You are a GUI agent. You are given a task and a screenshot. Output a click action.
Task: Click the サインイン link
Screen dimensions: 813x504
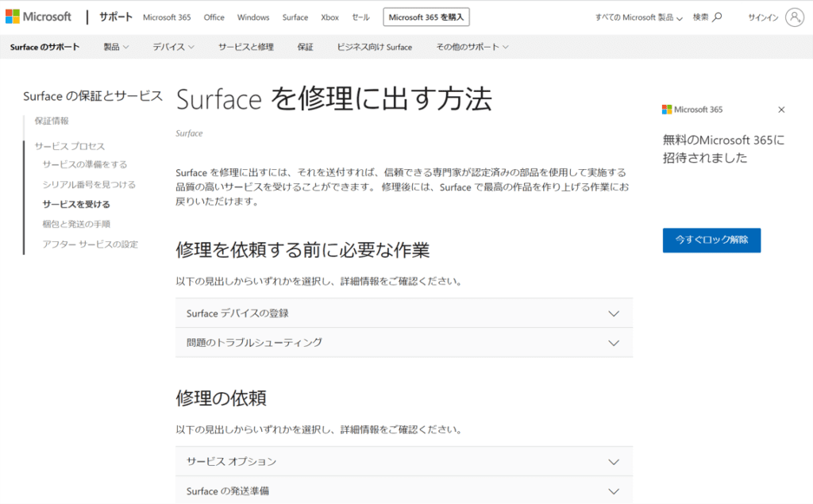coord(763,17)
